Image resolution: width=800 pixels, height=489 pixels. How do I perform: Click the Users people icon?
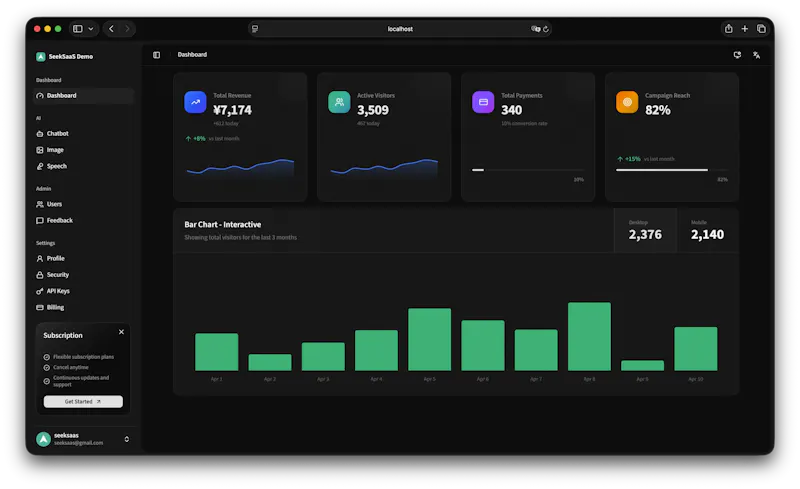pyautogui.click(x=40, y=204)
